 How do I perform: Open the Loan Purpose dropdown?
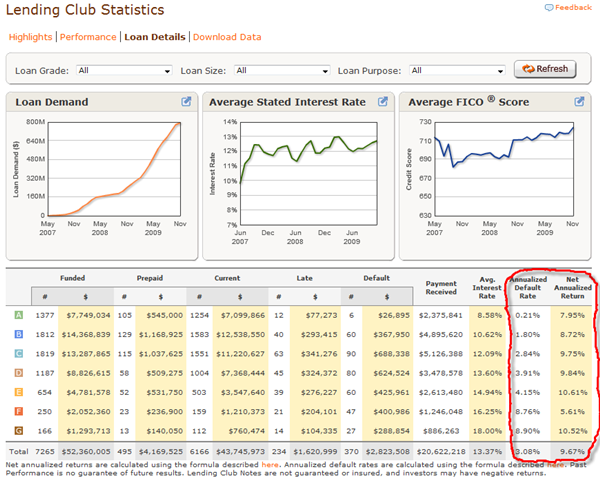click(457, 70)
